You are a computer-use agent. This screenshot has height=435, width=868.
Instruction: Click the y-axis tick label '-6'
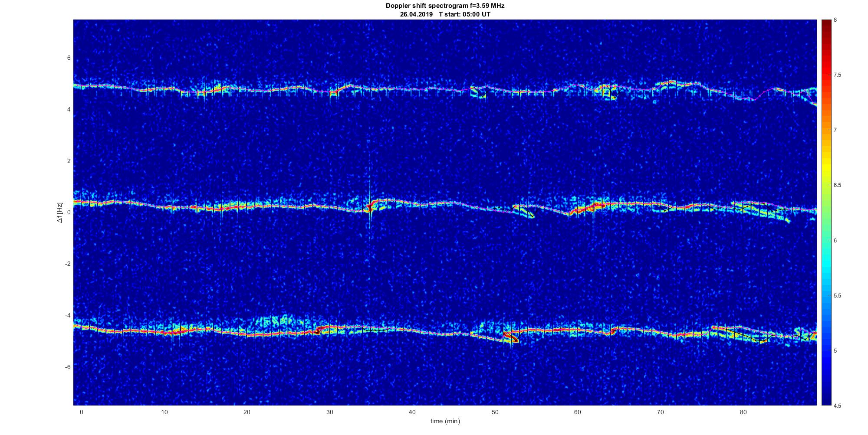(x=67, y=367)
